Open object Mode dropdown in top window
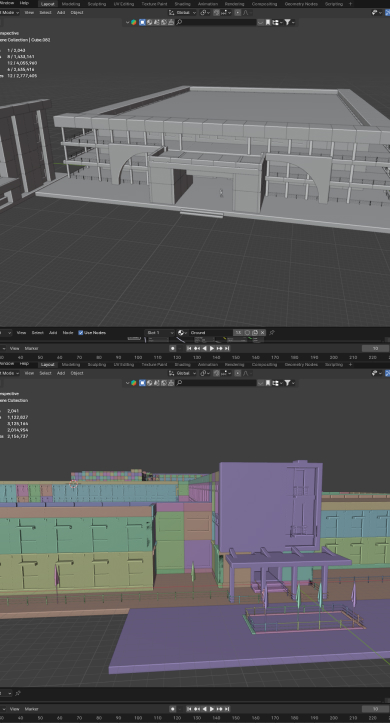Image resolution: width=390 pixels, height=723 pixels. click(x=10, y=12)
